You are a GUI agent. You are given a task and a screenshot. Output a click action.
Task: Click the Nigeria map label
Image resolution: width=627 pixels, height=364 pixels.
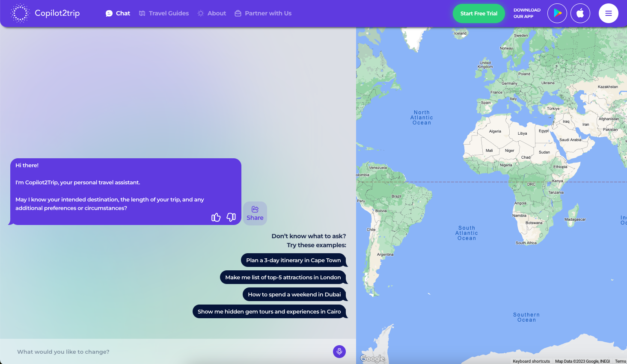point(506,165)
